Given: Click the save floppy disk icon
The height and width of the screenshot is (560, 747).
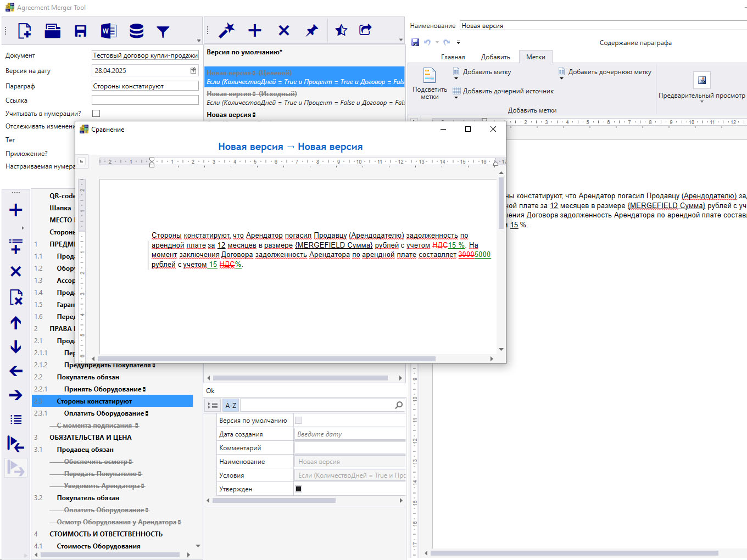Looking at the screenshot, I should (x=81, y=31).
